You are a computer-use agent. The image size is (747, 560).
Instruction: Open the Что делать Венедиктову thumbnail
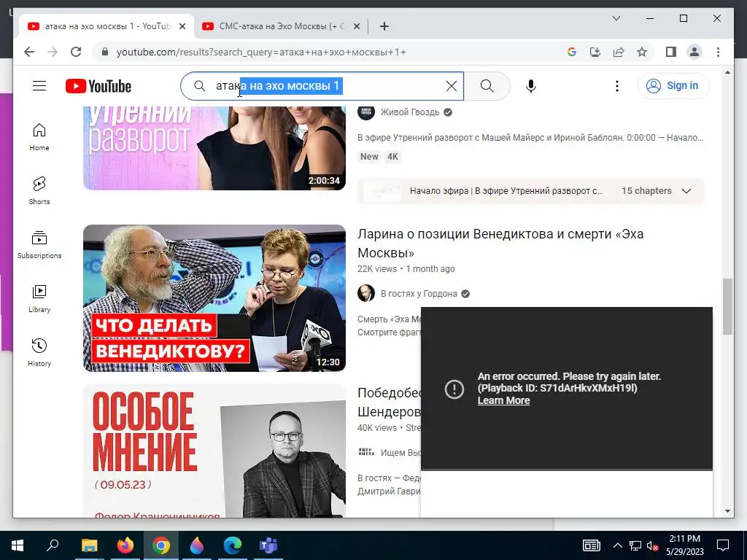tap(214, 298)
